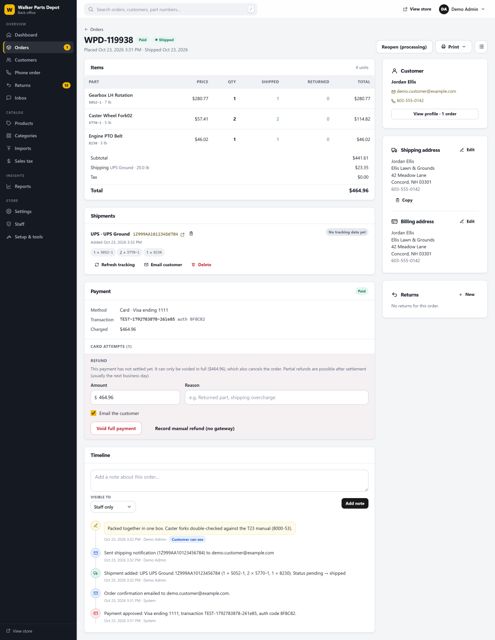Click the Walker Parts Depot logo
This screenshot has width=495, height=640.
[9, 9]
